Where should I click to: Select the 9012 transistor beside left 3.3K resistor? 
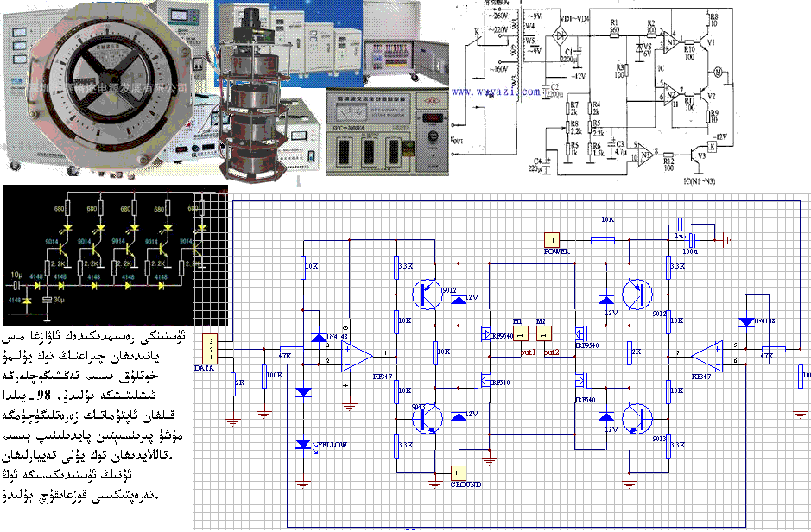click(428, 294)
